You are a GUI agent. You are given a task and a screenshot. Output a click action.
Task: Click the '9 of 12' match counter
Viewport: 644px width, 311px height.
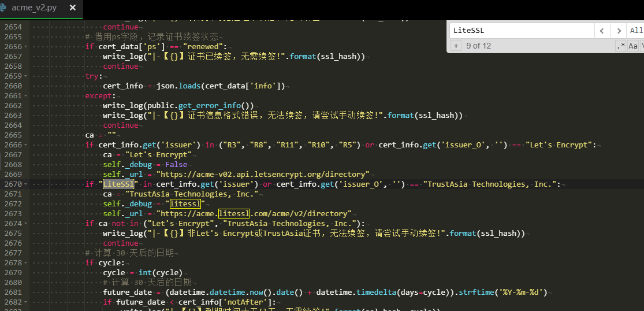coord(478,46)
